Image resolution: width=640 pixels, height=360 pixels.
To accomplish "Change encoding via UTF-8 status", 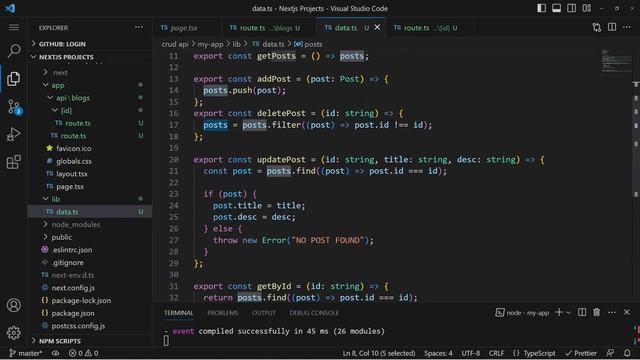I will coord(471,353).
